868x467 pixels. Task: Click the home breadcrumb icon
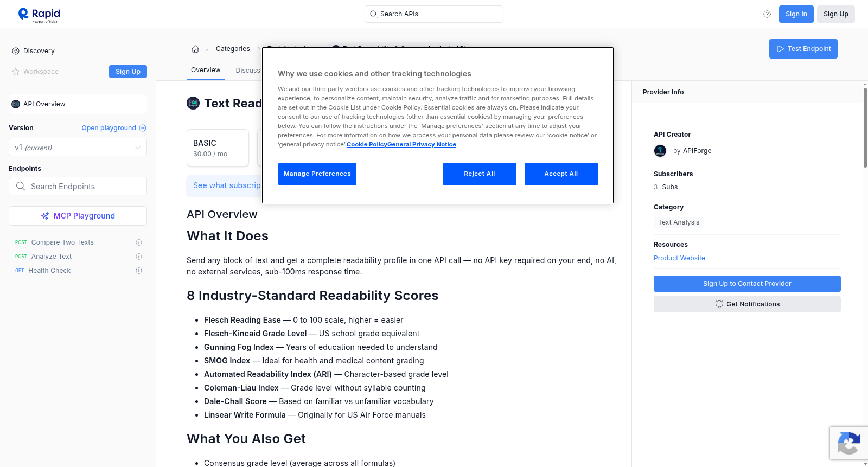pyautogui.click(x=195, y=49)
